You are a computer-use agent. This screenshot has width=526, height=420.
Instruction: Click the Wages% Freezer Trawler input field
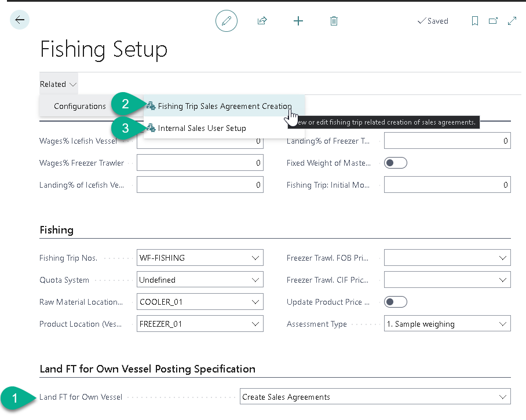(x=200, y=163)
